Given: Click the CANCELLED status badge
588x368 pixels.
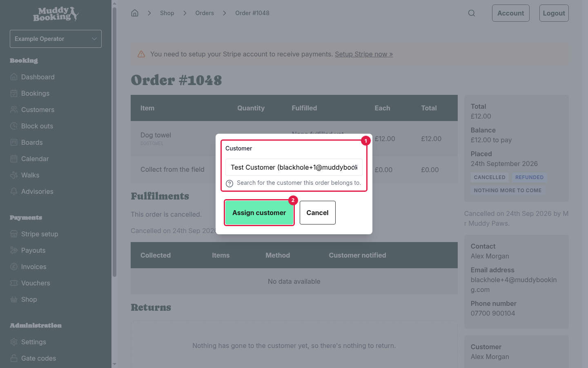Looking at the screenshot, I should pos(490,177).
